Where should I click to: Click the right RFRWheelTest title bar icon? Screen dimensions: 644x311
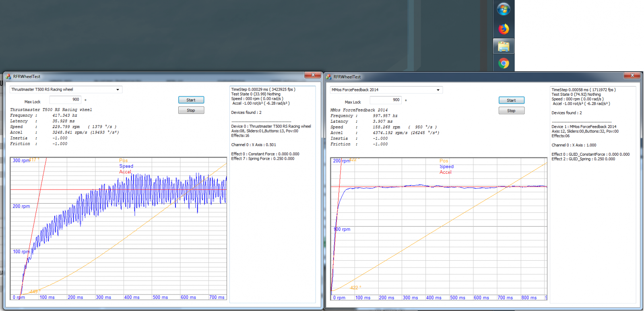point(329,77)
